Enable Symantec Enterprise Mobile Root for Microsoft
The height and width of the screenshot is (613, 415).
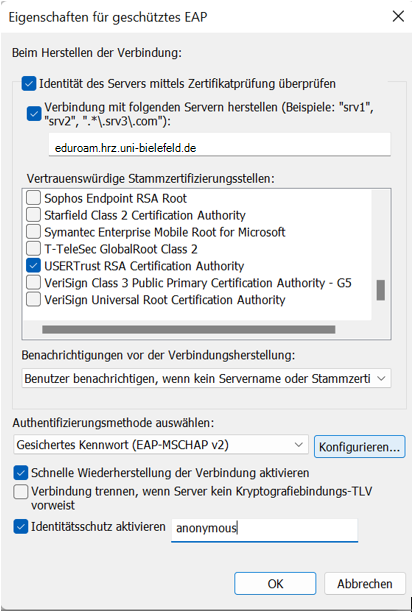[x=33, y=231]
